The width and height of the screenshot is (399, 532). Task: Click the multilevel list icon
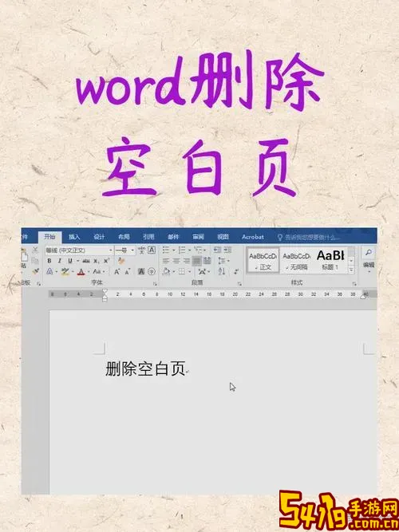(x=198, y=250)
